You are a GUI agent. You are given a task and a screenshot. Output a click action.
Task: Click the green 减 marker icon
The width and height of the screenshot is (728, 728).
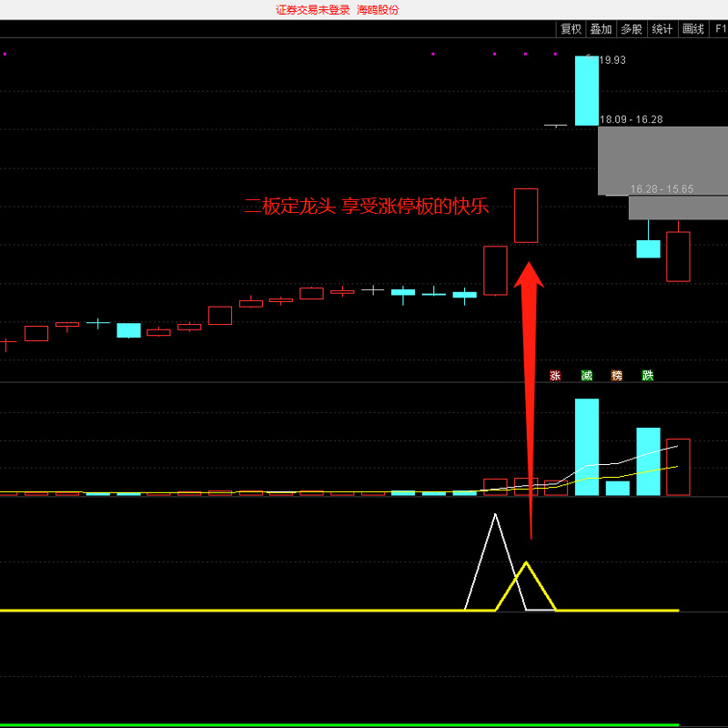[x=586, y=375]
